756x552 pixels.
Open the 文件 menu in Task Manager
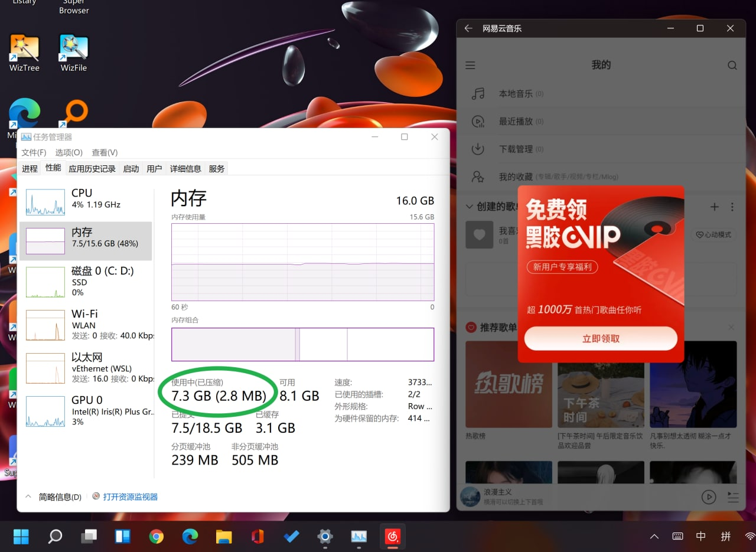34,152
